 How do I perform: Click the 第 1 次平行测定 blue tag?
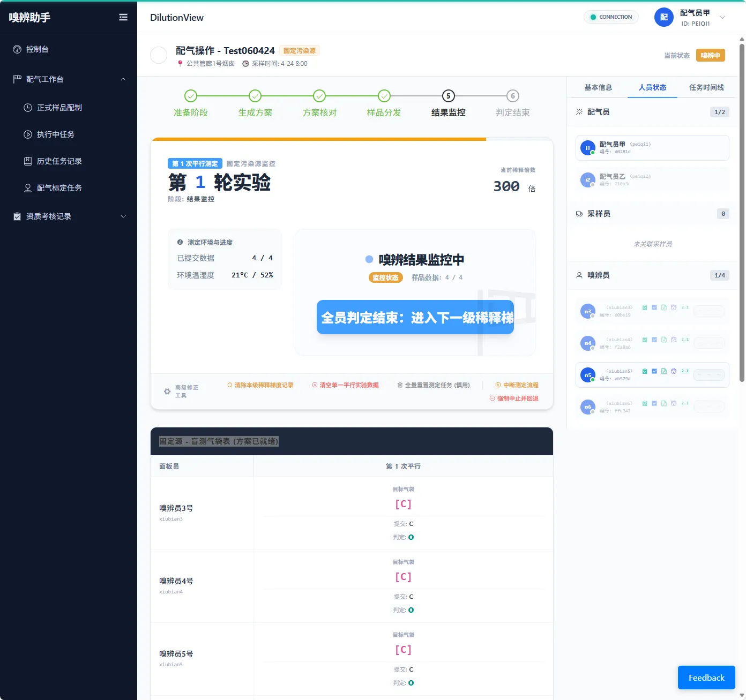pyautogui.click(x=195, y=163)
